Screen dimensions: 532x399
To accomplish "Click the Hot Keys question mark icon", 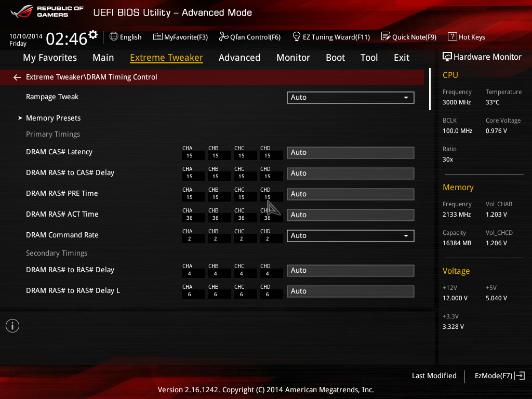I will pyautogui.click(x=452, y=36).
